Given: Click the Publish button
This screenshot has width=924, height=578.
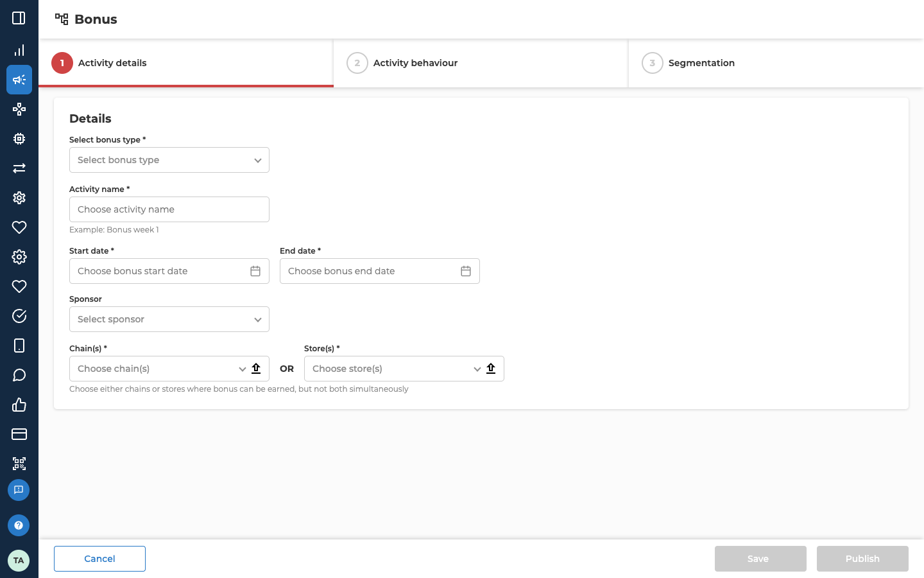Looking at the screenshot, I should 862,559.
